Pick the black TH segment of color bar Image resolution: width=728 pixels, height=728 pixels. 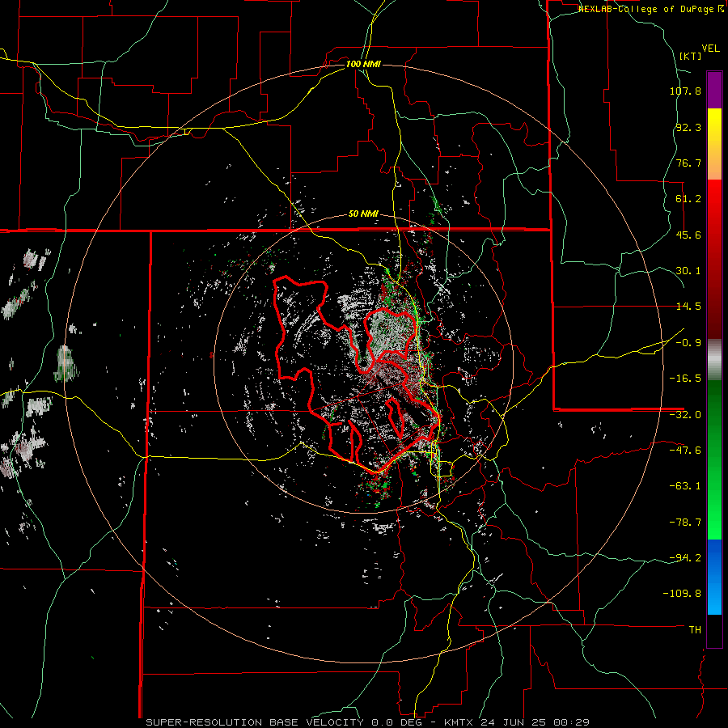point(714,630)
